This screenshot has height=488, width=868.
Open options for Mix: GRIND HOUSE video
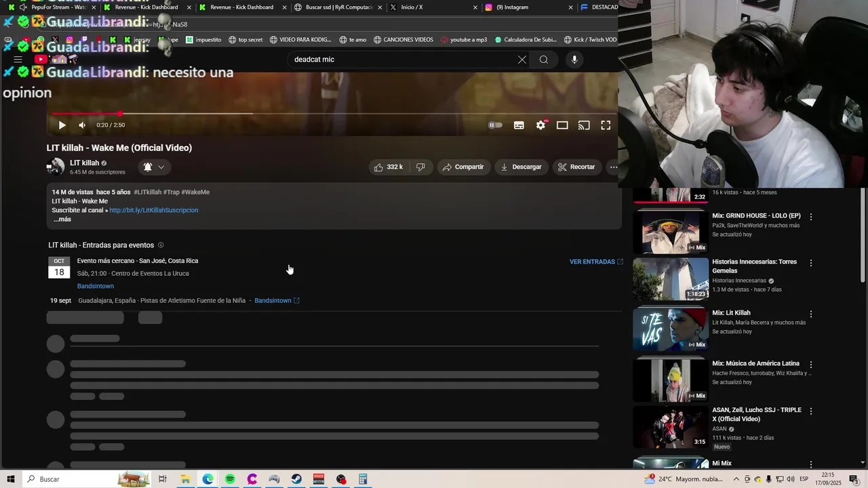[x=811, y=217]
